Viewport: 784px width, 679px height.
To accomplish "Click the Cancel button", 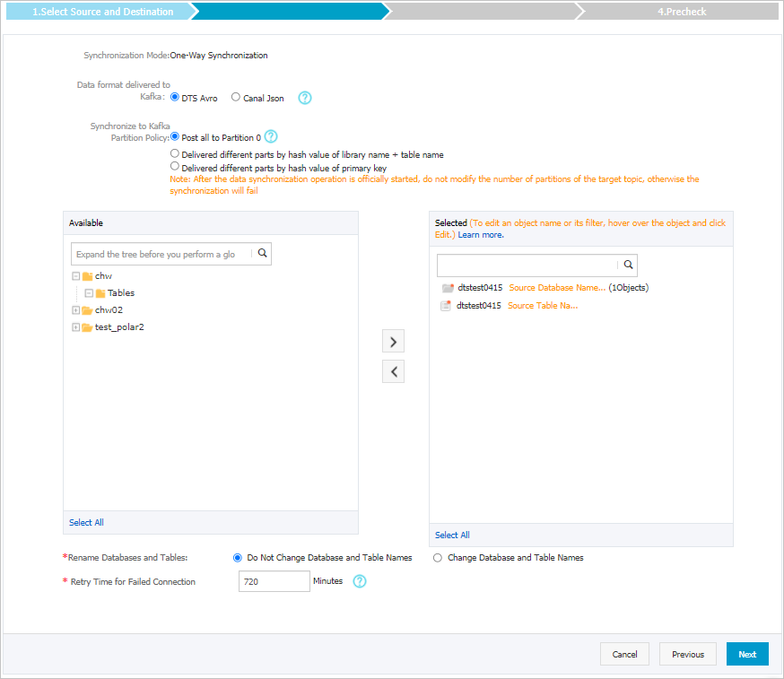I will (x=624, y=654).
